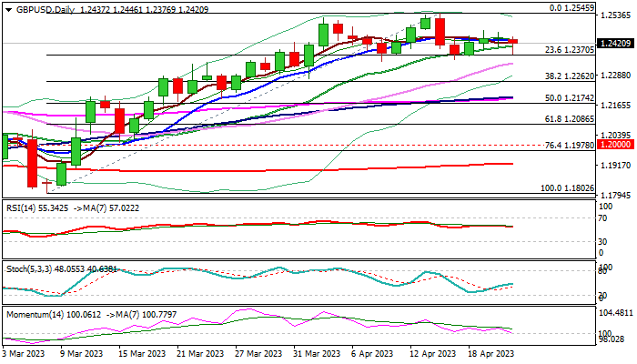Click the 31 Mar 2023 date label
Image resolution: width=637 pixels, height=364 pixels.
click(x=317, y=354)
